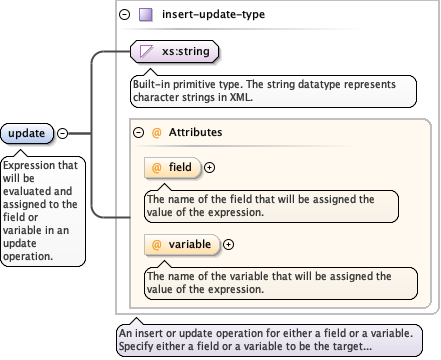Click the insert or update operation annotation
Screen dimensions: 441x360
pyautogui.click(x=269, y=340)
